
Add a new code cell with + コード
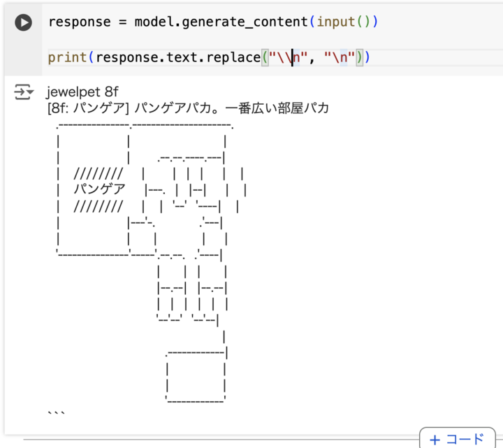pyautogui.click(x=458, y=438)
